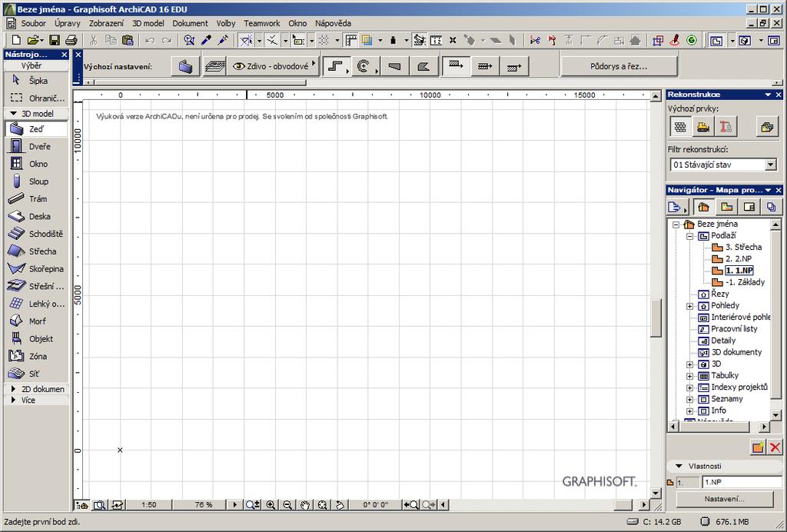The image size is (787, 532).
Task: Open the Filtr rekonstrukcí dropdown
Action: click(x=723, y=165)
